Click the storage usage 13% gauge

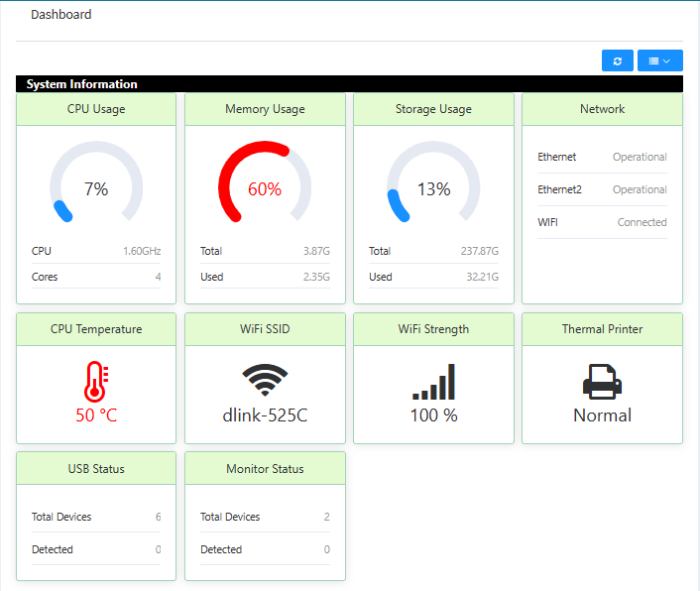pos(433,185)
